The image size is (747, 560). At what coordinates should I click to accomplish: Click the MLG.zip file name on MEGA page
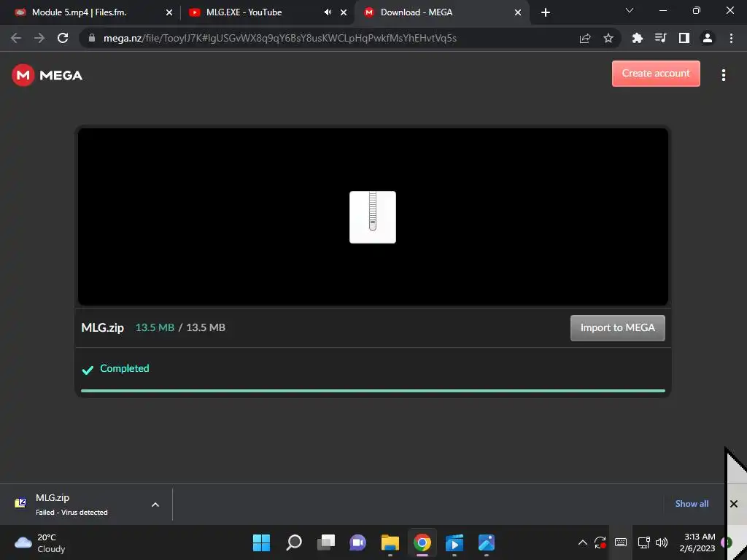(102, 327)
